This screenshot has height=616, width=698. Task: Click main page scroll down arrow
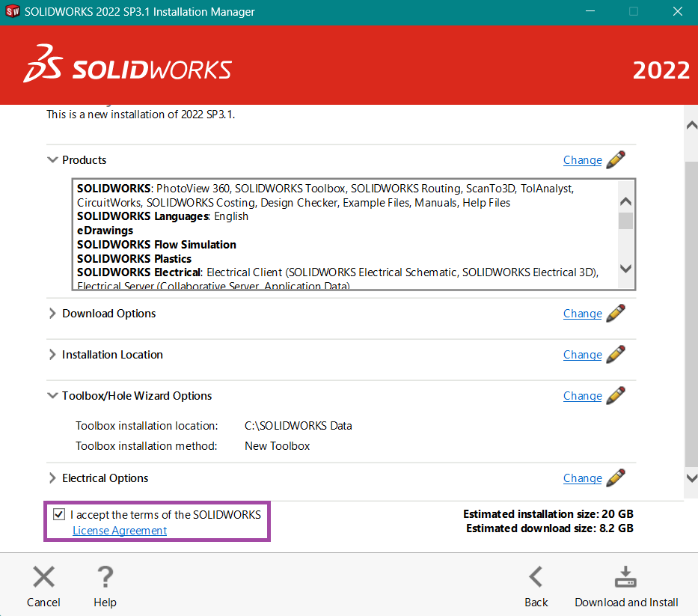(x=692, y=478)
